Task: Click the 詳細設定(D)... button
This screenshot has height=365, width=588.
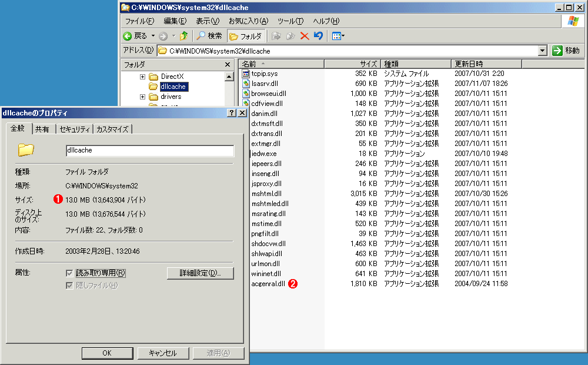Action: point(201,273)
